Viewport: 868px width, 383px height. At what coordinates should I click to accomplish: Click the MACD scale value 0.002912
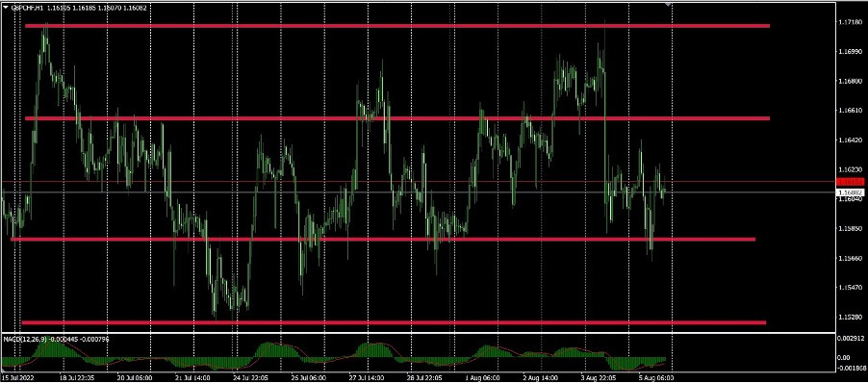click(851, 337)
